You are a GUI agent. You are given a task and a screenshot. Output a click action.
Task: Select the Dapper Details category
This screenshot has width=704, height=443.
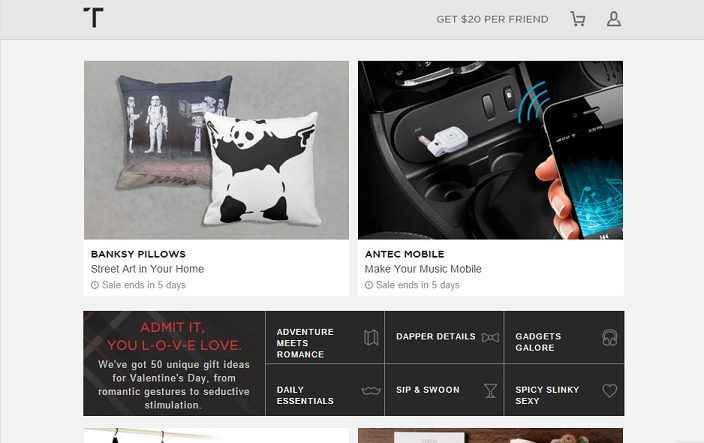(x=435, y=337)
